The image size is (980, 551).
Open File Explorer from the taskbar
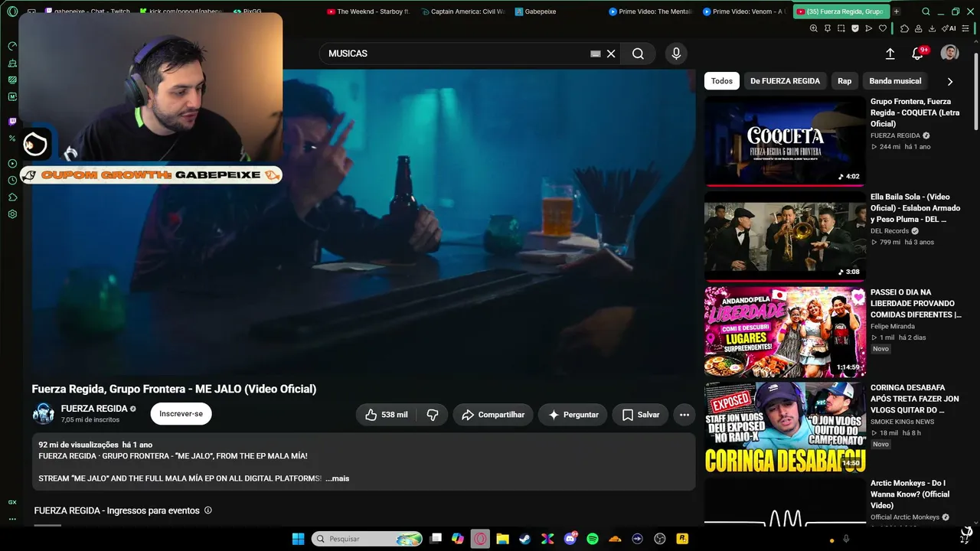click(502, 539)
